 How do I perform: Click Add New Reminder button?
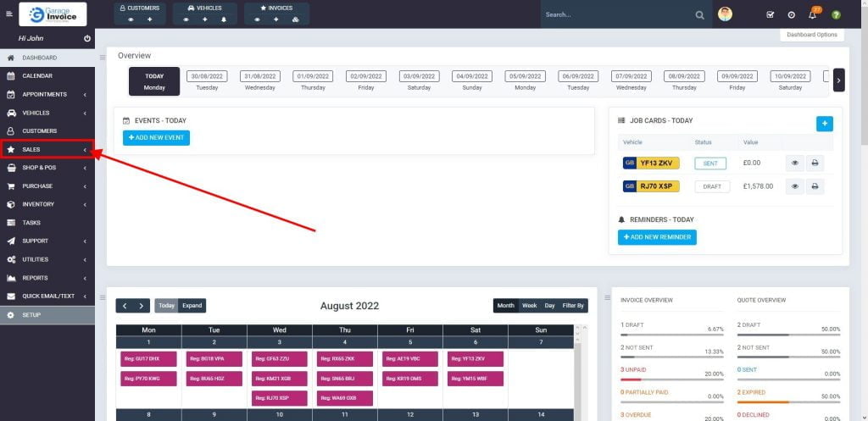tap(657, 237)
